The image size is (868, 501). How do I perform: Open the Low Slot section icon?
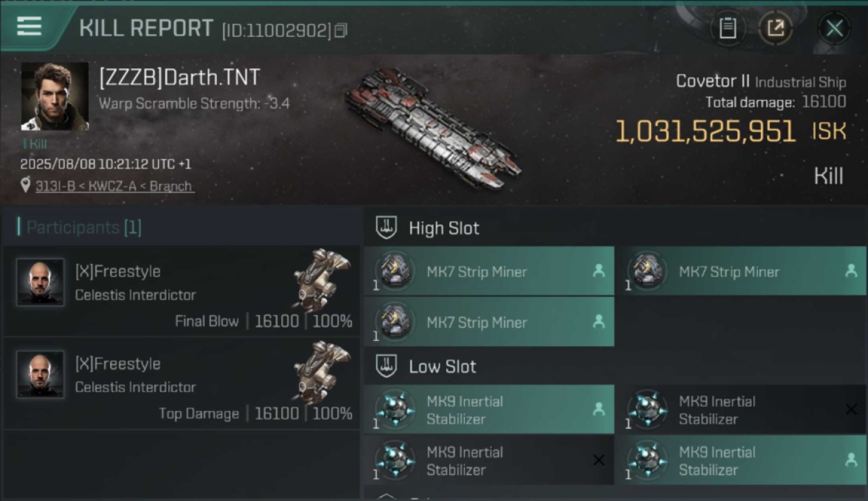coord(387,365)
